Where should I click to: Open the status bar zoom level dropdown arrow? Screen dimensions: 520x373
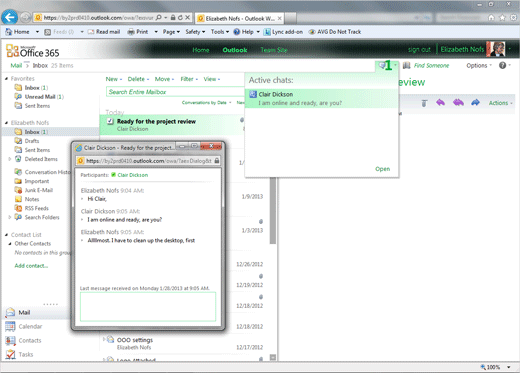(509, 367)
